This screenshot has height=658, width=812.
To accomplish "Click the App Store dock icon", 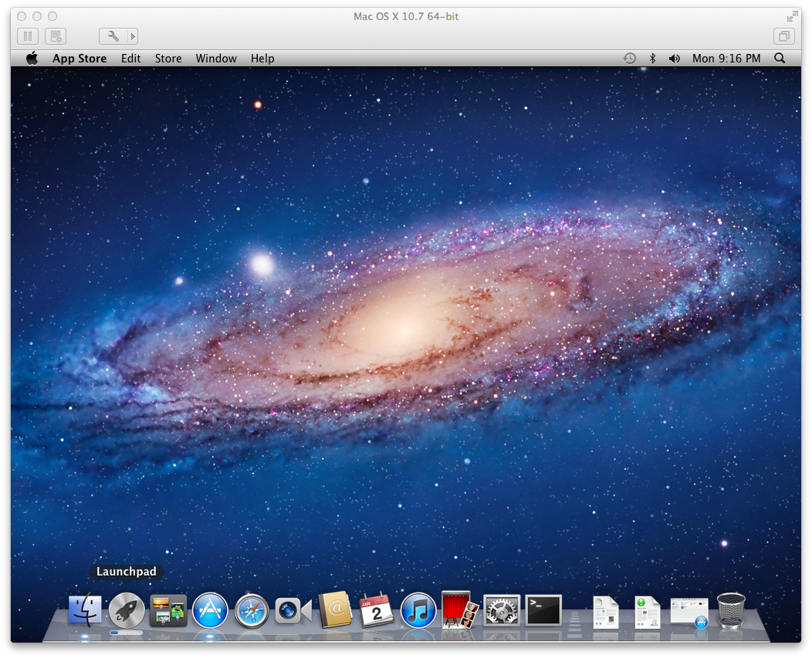I will click(x=210, y=610).
